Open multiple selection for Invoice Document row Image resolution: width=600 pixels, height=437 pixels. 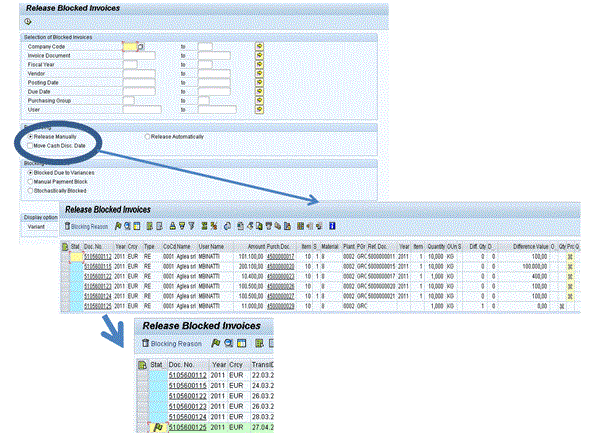coord(259,56)
